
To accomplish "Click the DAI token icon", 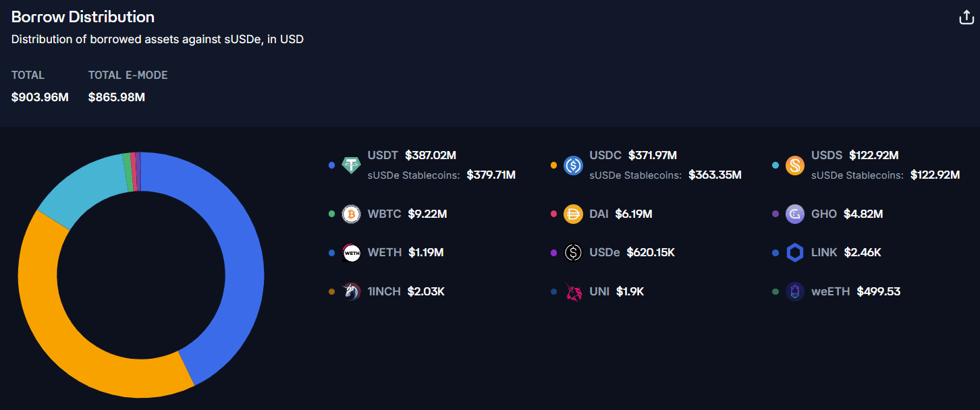I will coord(573,214).
